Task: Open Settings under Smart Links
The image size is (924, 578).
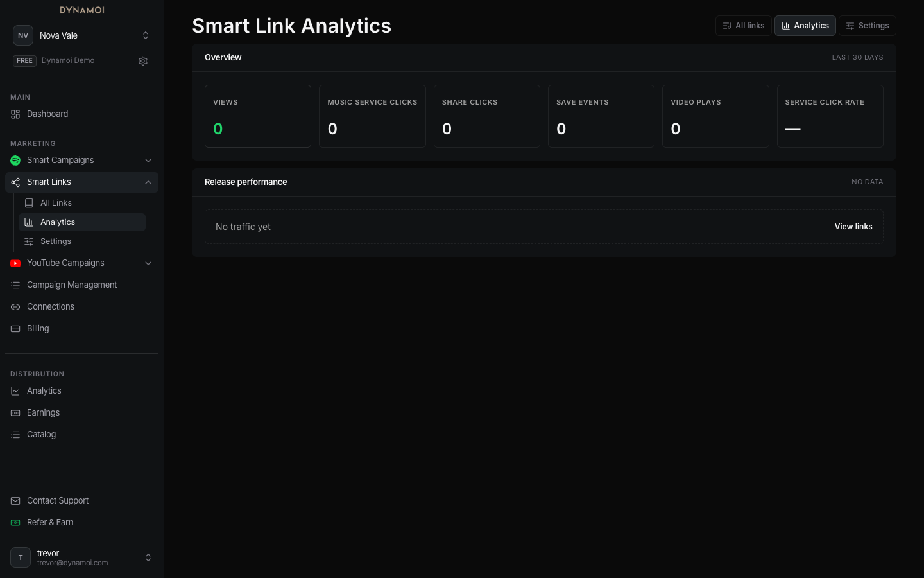Action: pos(82,241)
